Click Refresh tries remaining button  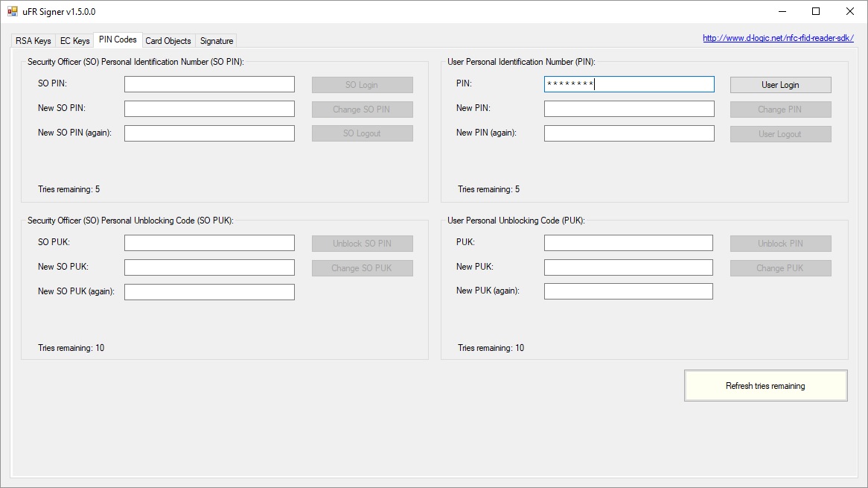pyautogui.click(x=765, y=385)
